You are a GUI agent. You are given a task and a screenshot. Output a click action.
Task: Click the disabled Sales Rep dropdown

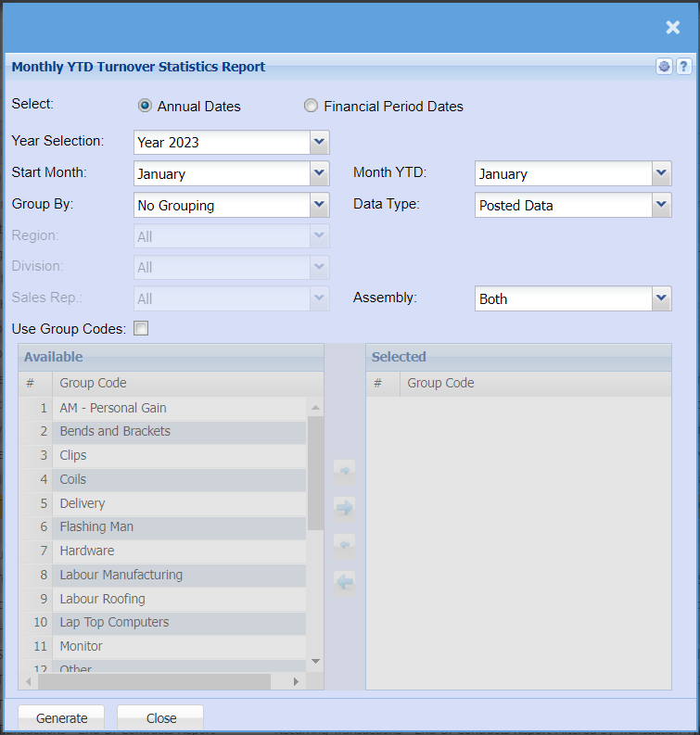pyautogui.click(x=231, y=298)
